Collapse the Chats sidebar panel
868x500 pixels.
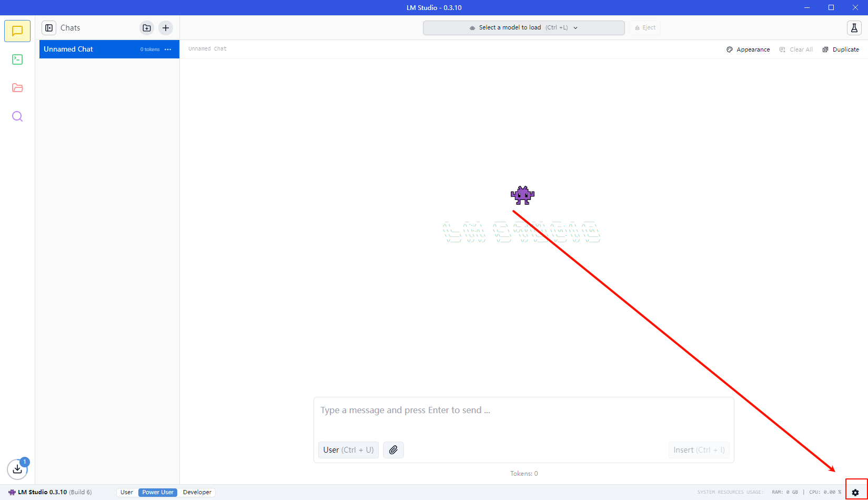(49, 28)
